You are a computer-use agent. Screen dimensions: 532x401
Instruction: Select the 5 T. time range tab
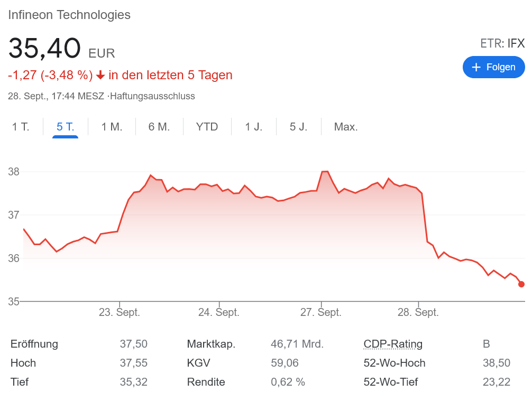(x=65, y=127)
